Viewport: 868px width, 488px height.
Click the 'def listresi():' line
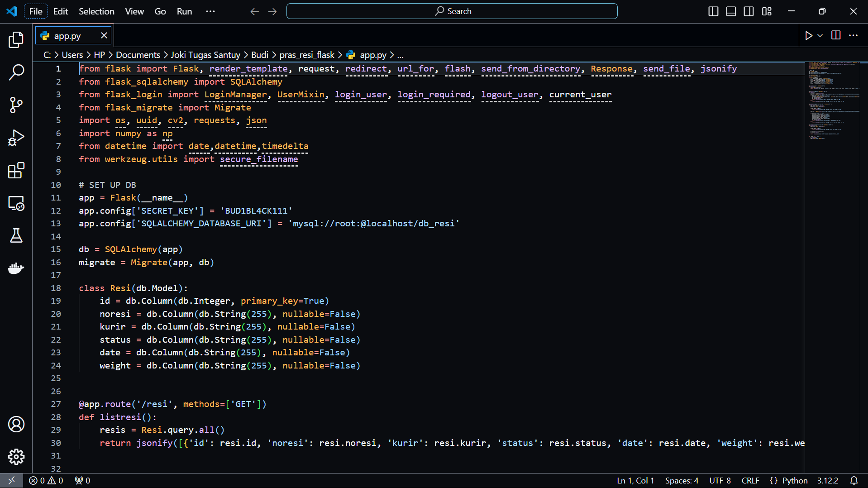click(118, 417)
